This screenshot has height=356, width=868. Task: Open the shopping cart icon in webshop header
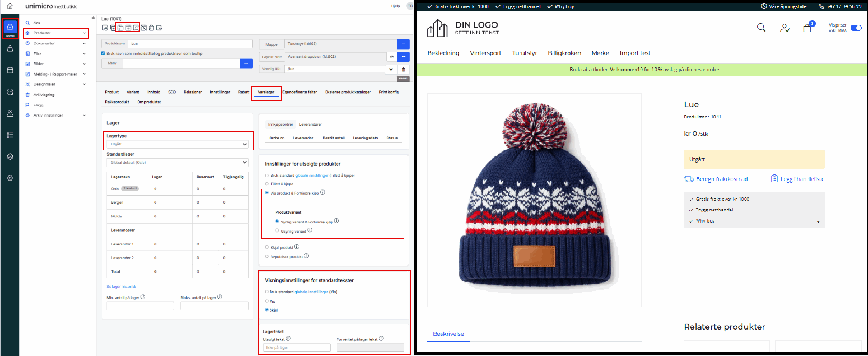(807, 28)
